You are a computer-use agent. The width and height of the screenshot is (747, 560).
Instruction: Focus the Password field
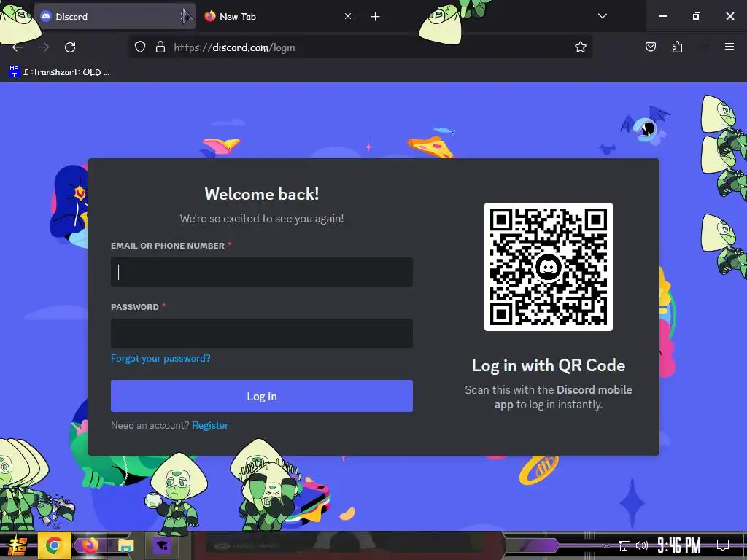(x=262, y=332)
